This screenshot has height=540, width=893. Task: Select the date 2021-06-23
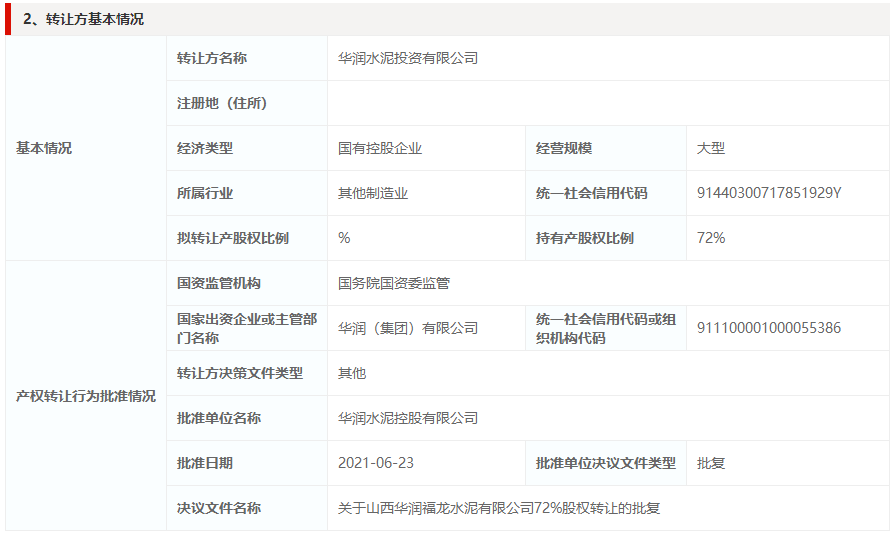[x=376, y=463]
